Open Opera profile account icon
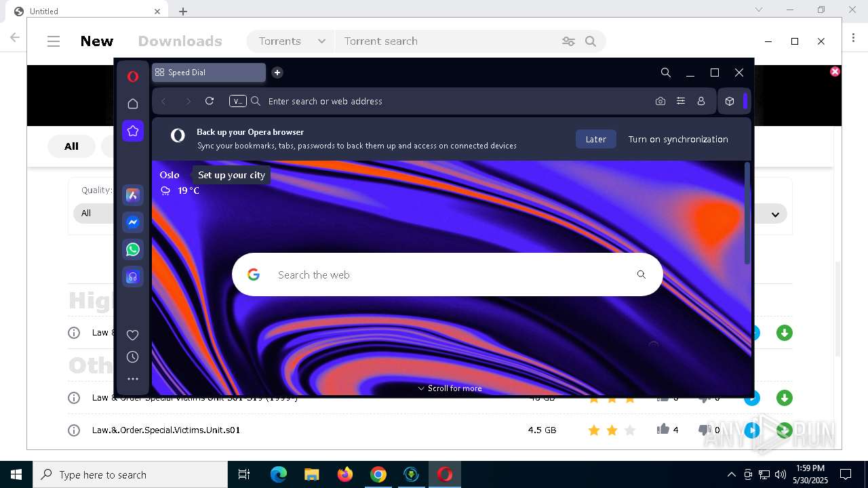 tap(701, 101)
